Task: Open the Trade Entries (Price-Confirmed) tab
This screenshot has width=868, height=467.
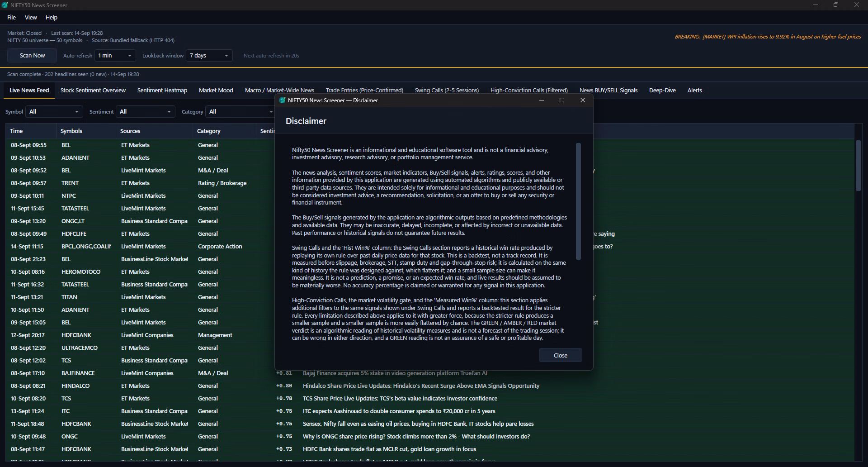Action: 364,91
